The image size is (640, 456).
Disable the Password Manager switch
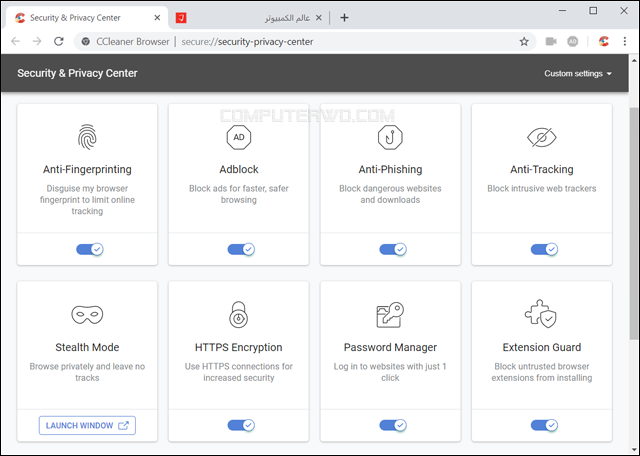coord(393,425)
